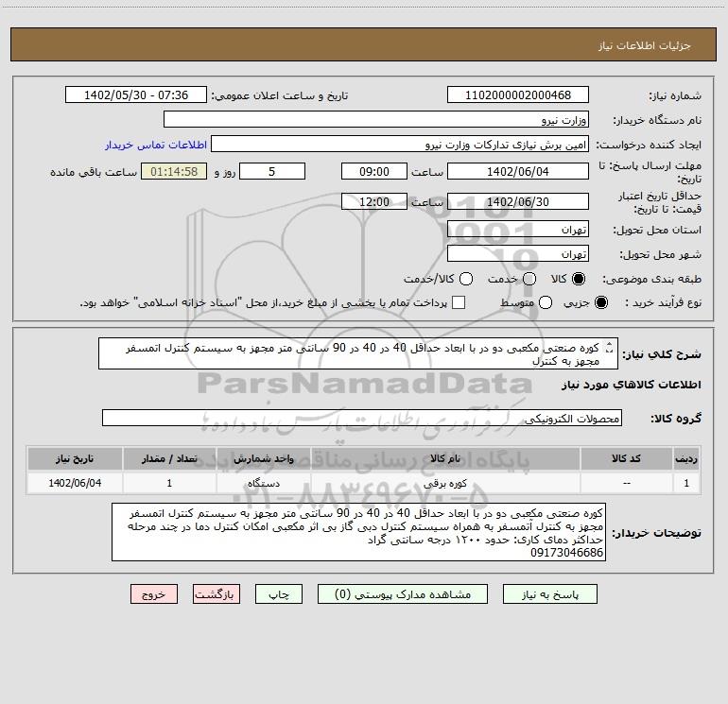
Task: Click the days remaining field showing 5
Action: (272, 171)
